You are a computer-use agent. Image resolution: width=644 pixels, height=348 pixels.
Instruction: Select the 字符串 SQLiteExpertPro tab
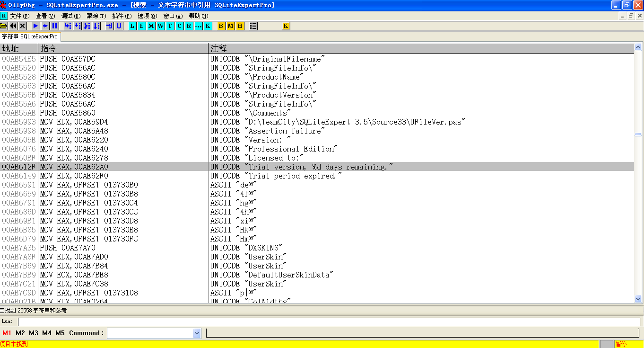(30, 36)
